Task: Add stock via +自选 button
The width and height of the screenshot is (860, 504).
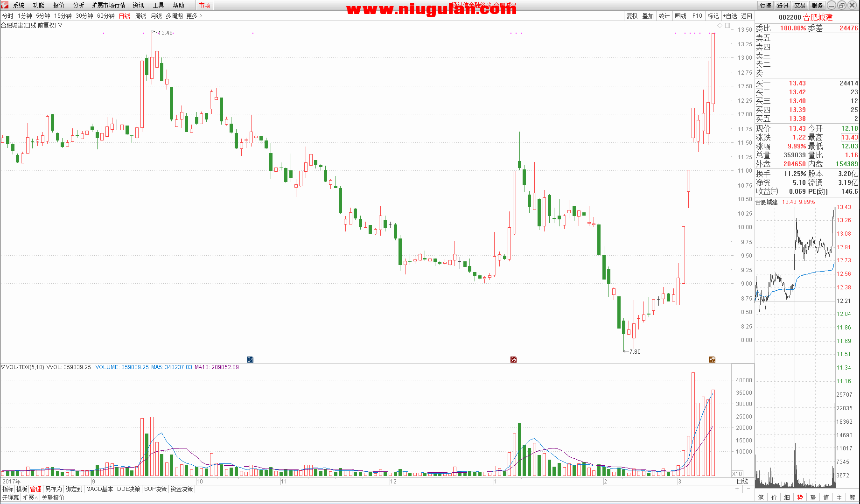Action: (730, 16)
